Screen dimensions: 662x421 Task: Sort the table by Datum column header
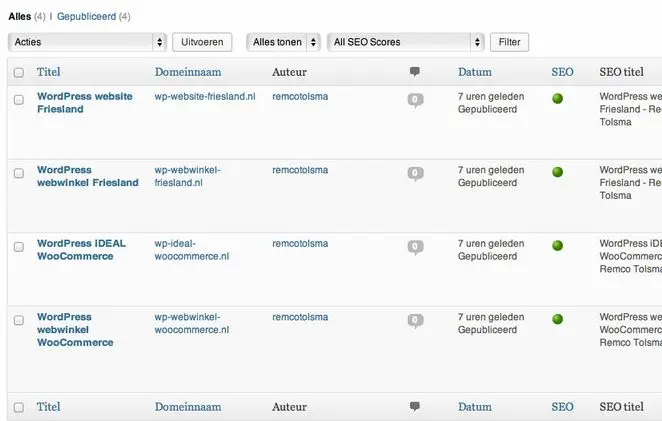(475, 72)
